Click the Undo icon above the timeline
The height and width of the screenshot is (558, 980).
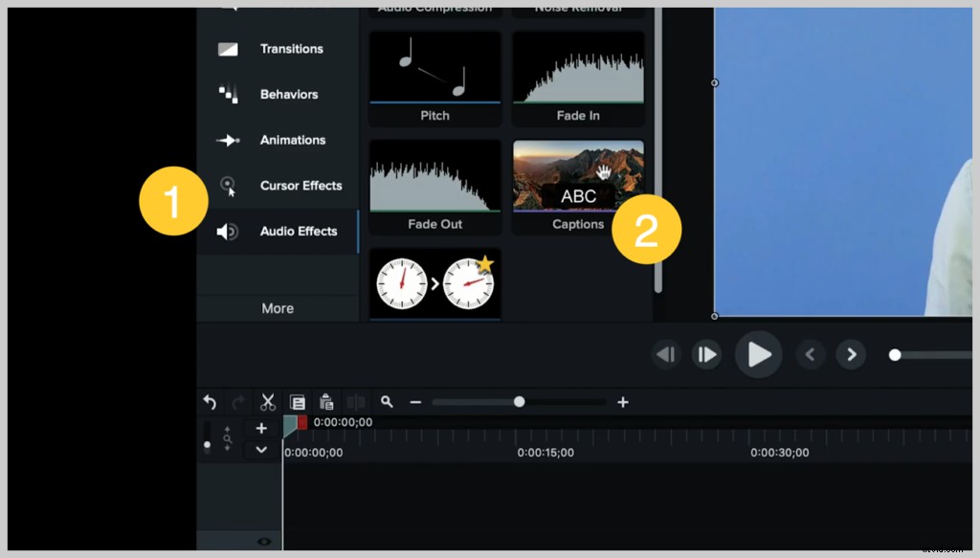(x=210, y=402)
